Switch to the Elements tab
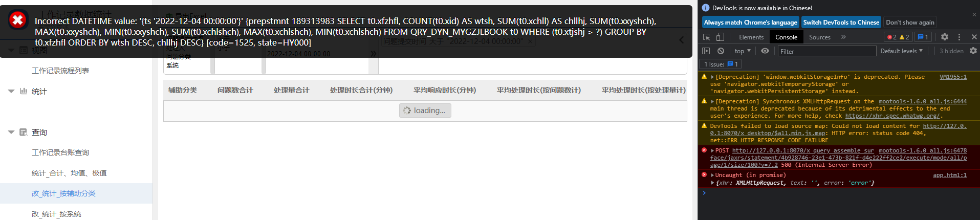The height and width of the screenshot is (220, 980). [751, 37]
